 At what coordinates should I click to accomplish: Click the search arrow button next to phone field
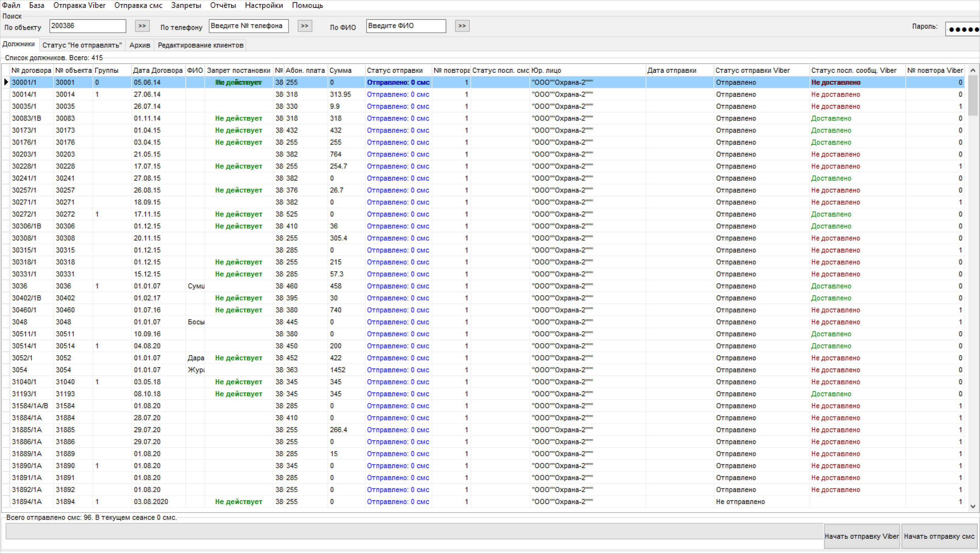click(305, 26)
